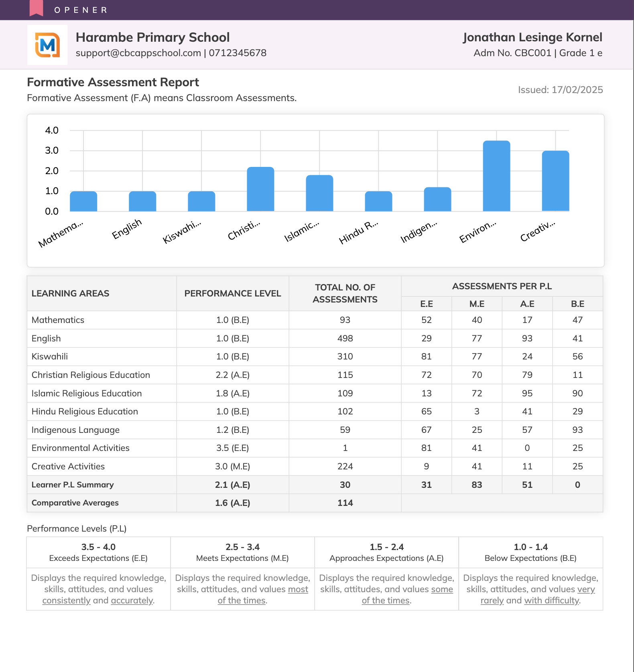Viewport: 634px width, 672px height.
Task: Click Adm No. CBC001 Grade 1 e
Action: (x=538, y=53)
